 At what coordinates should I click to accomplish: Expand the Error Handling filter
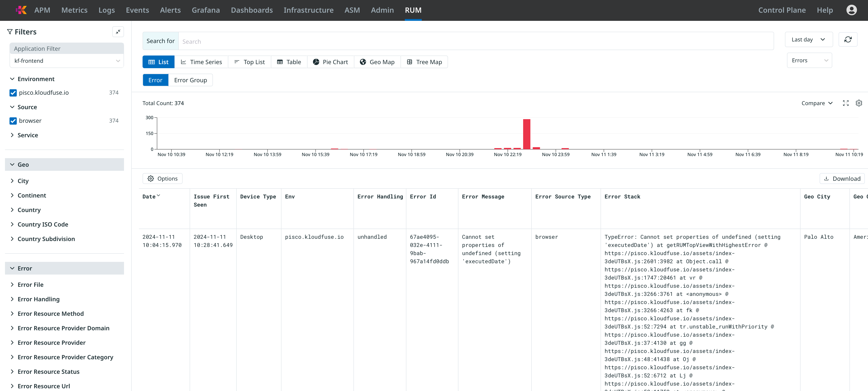coord(38,299)
